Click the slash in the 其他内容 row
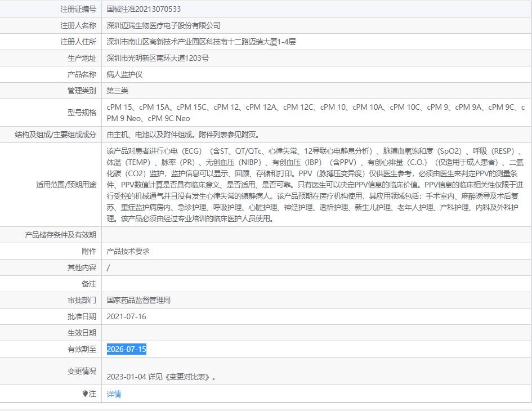 (x=108, y=267)
